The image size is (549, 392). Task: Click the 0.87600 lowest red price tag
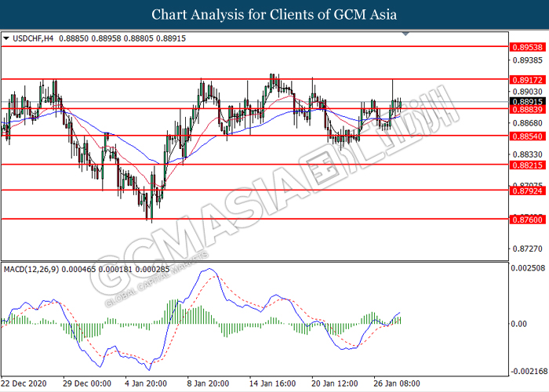(x=527, y=220)
